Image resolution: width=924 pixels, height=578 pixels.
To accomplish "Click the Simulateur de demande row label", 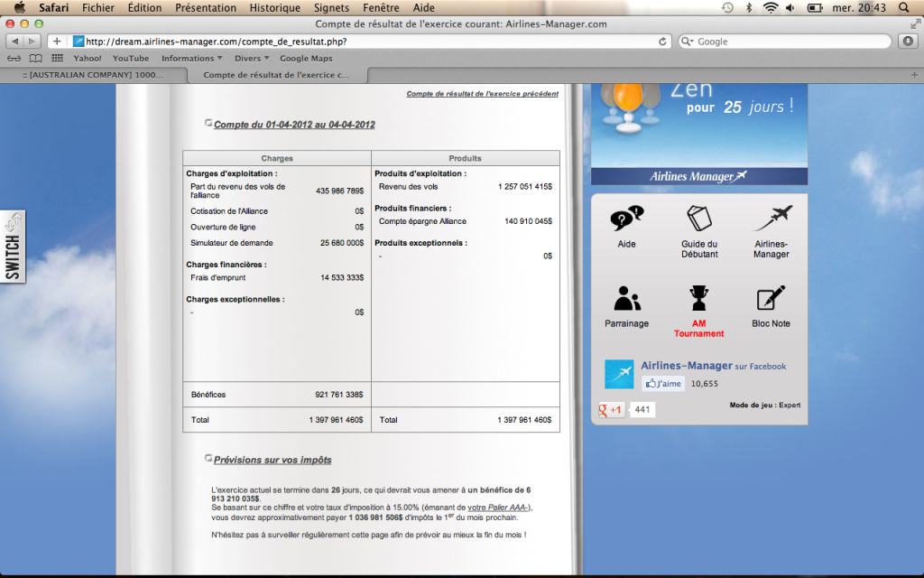I will 232,242.
